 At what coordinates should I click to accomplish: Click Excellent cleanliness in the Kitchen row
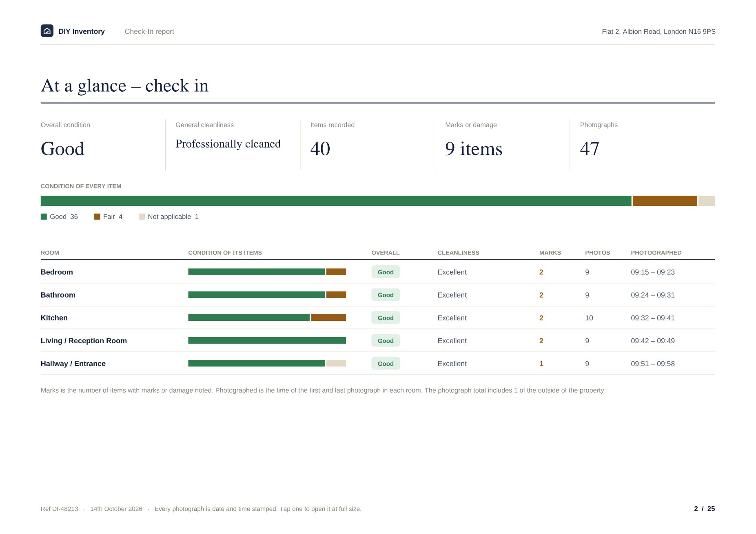452,318
